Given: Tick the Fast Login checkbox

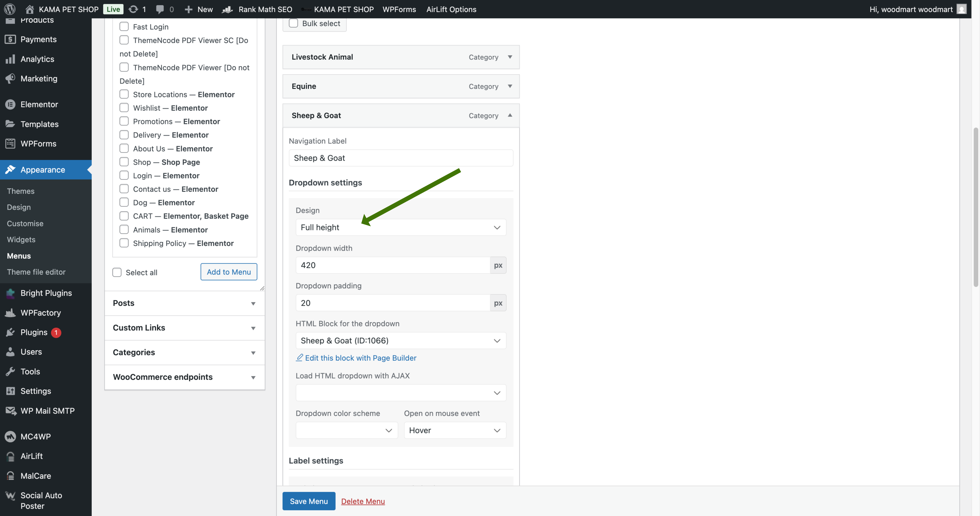Looking at the screenshot, I should point(124,27).
